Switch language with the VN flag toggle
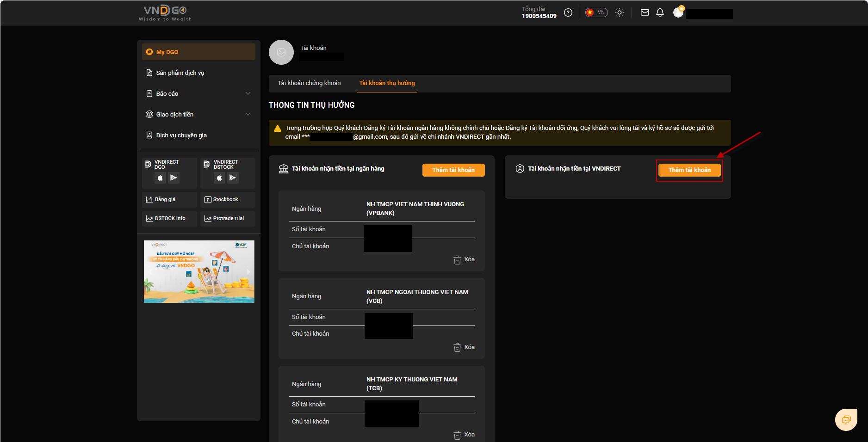 596,12
